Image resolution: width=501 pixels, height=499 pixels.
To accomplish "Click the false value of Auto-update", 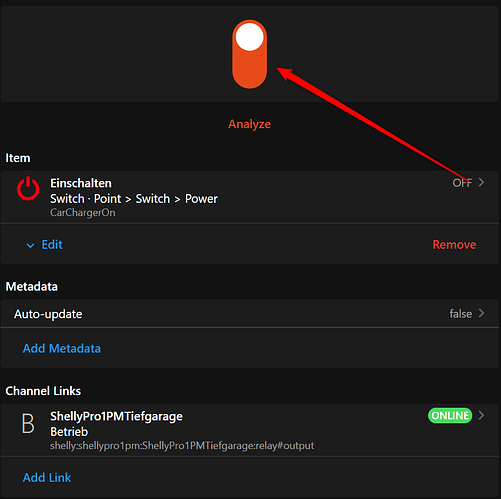I will (461, 314).
